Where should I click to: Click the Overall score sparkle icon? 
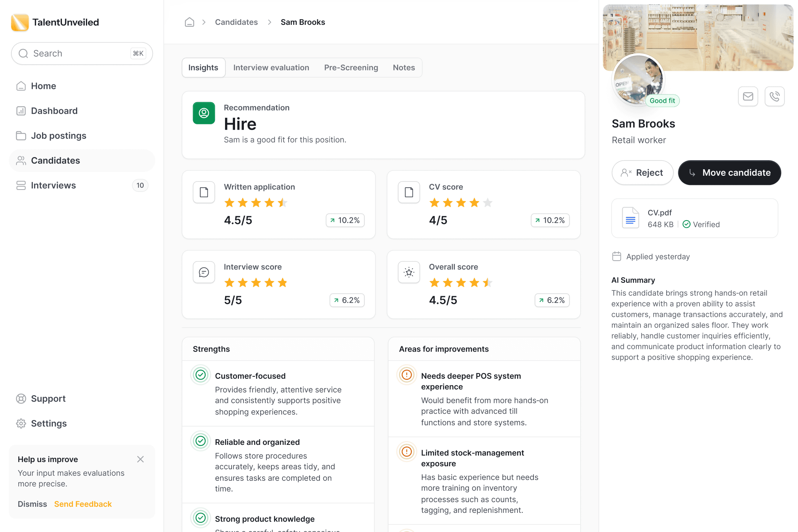[409, 272]
